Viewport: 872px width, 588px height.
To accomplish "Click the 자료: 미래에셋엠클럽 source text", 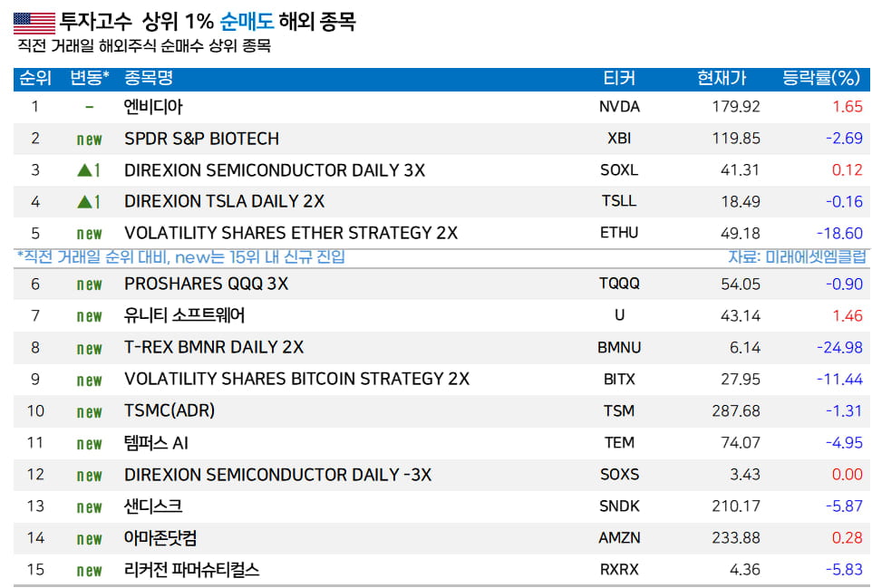I will point(797,257).
